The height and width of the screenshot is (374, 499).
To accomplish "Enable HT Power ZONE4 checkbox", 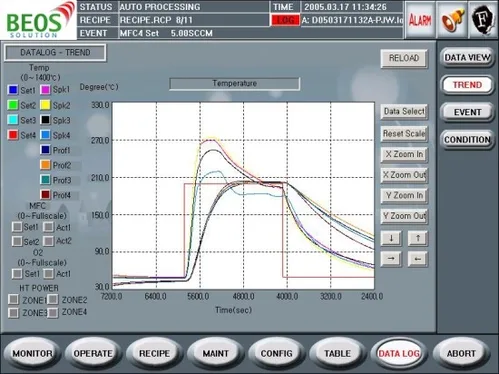I will 53,312.
